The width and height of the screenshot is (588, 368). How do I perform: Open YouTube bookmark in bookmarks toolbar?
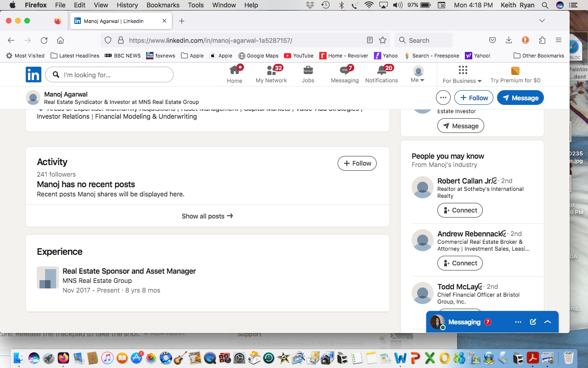[x=299, y=56]
